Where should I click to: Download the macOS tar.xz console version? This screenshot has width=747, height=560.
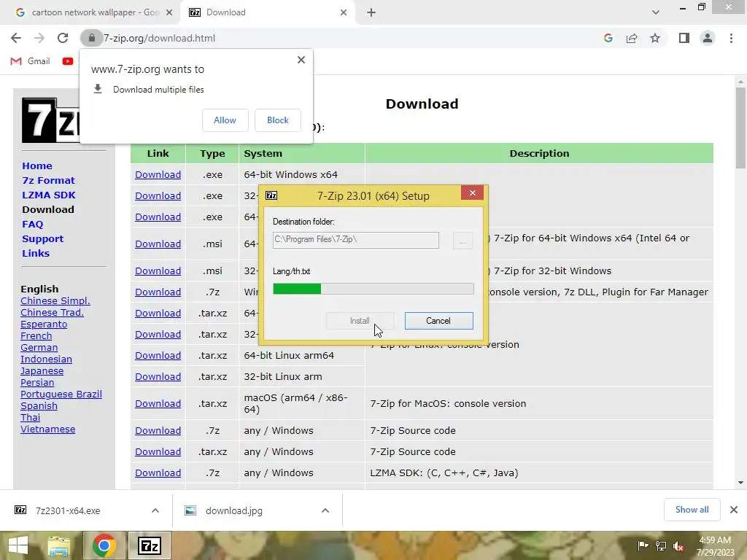(158, 403)
